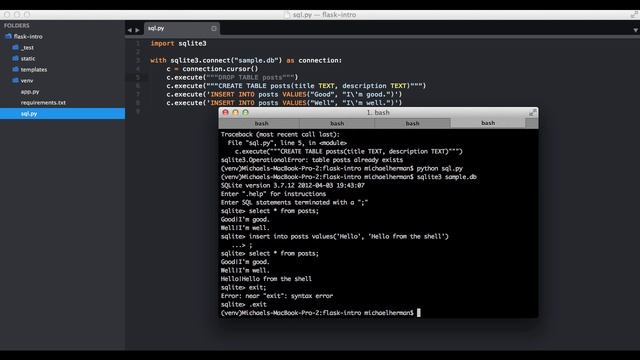The image size is (640, 360).
Task: Open tab list dropdown arrow in editor
Action: point(636,30)
